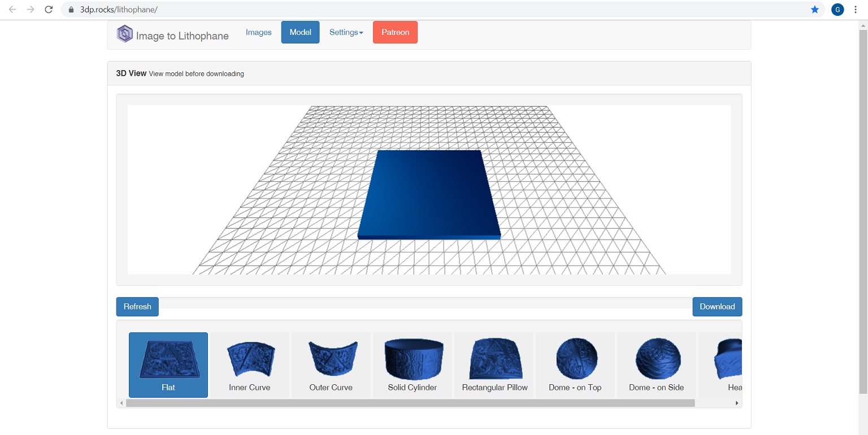Click the bookmark star icon
The image size is (868, 435).
(815, 10)
